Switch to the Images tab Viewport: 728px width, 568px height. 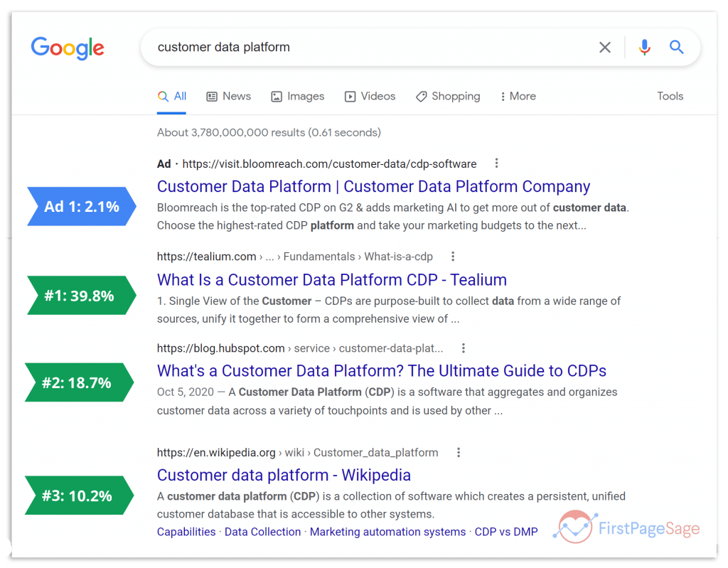click(x=297, y=96)
